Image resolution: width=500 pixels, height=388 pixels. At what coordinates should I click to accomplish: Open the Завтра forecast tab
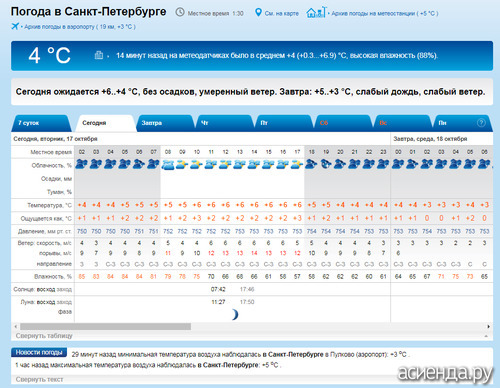point(165,123)
